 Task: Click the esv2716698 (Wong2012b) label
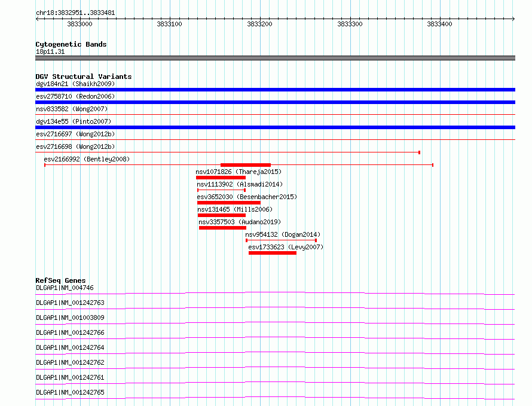pyautogui.click(x=75, y=146)
